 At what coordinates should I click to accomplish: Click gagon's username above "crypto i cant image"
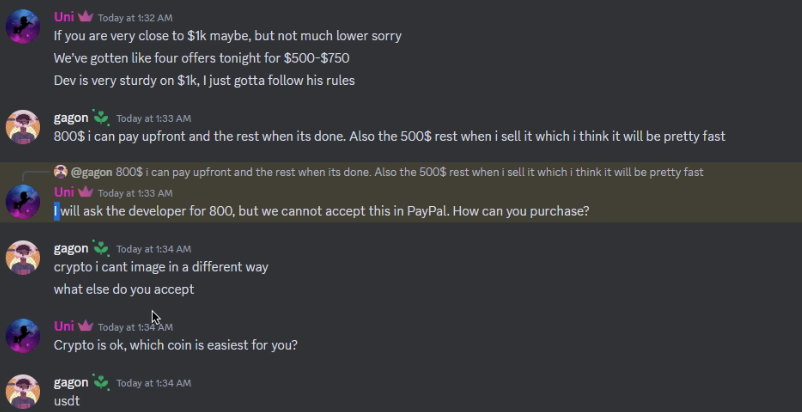[x=70, y=248]
